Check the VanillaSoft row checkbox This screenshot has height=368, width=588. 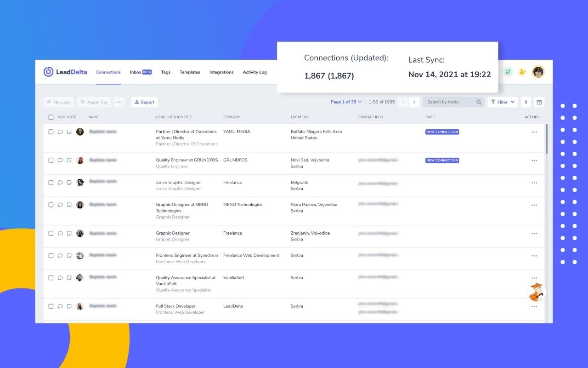coord(51,278)
